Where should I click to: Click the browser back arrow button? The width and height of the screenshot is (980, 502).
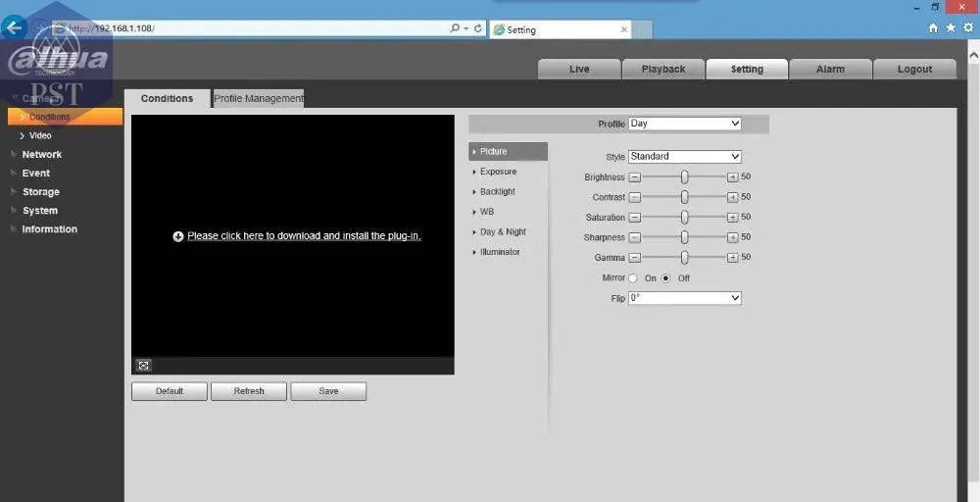coord(14,27)
